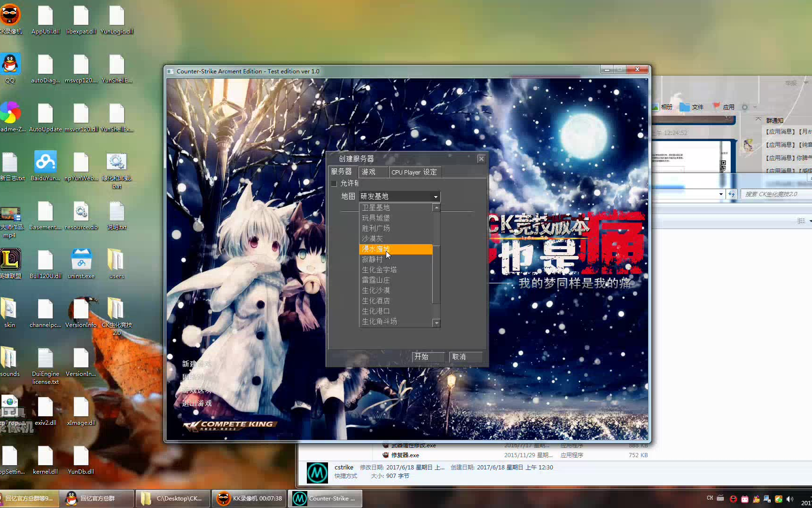Select the YunDb.dll file icon
The image size is (812, 508).
(81, 460)
